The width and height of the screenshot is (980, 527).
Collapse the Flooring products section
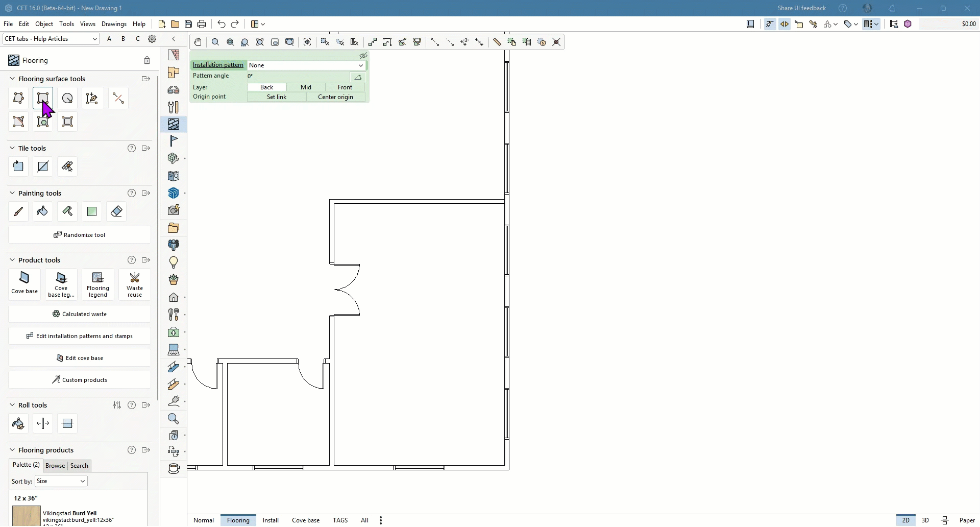pyautogui.click(x=12, y=450)
